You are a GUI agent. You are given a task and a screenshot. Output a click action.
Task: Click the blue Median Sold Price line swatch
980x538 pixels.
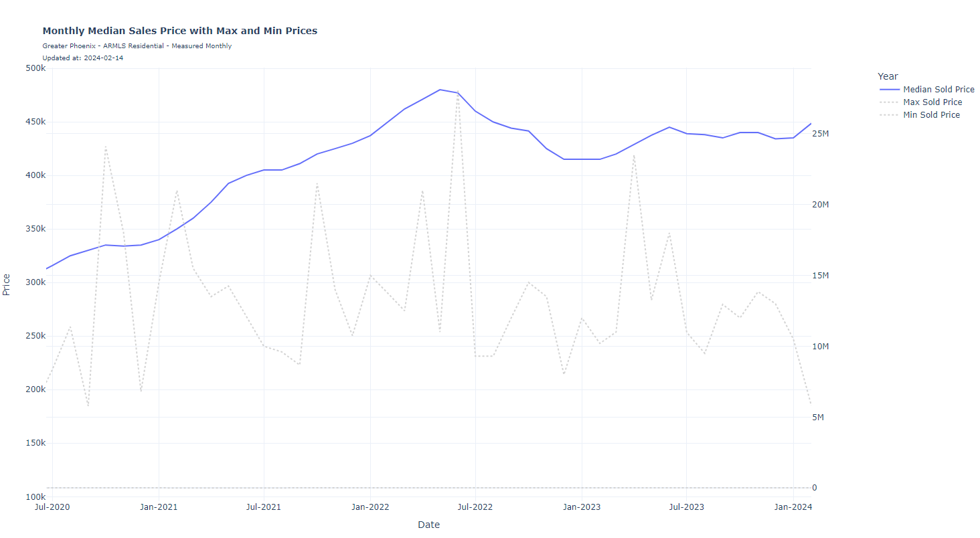click(889, 89)
